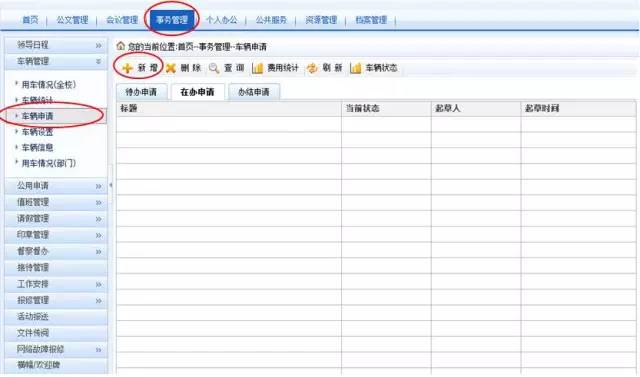This screenshot has width=640, height=377.
Task: Open the 档案管理 top menu
Action: (371, 20)
